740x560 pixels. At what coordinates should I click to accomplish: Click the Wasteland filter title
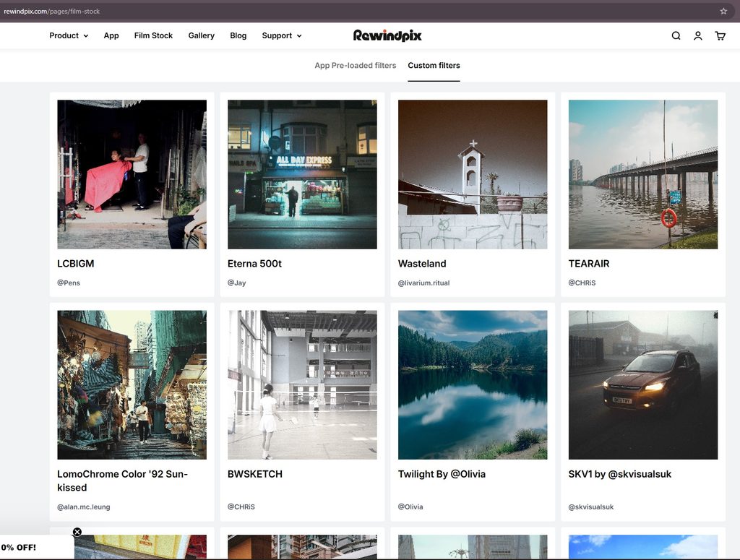(422, 264)
